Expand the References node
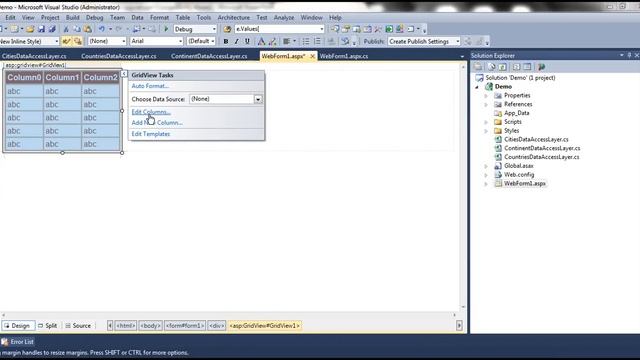Viewport: 640px width, 360px height. [486, 104]
